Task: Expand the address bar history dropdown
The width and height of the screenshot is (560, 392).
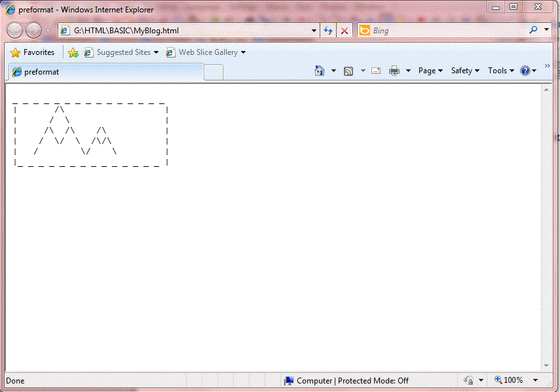Action: click(x=313, y=30)
